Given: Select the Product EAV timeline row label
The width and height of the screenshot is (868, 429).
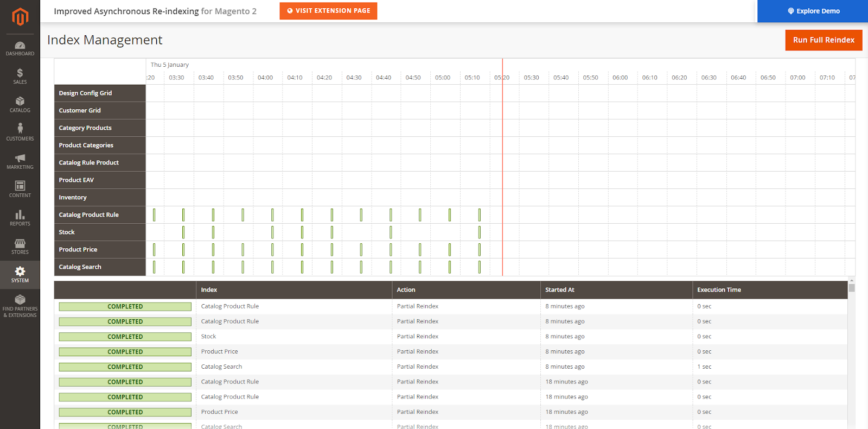Looking at the screenshot, I should [x=100, y=180].
